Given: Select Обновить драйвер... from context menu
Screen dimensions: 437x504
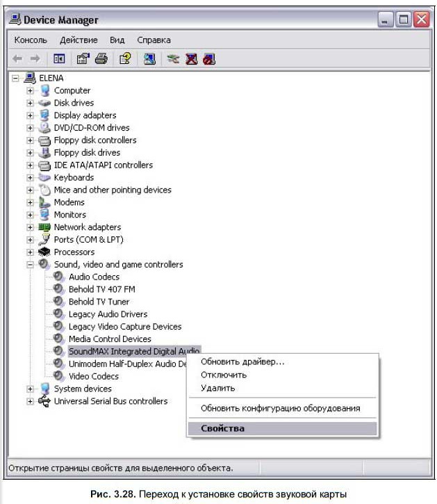Looking at the screenshot, I should click(242, 361).
